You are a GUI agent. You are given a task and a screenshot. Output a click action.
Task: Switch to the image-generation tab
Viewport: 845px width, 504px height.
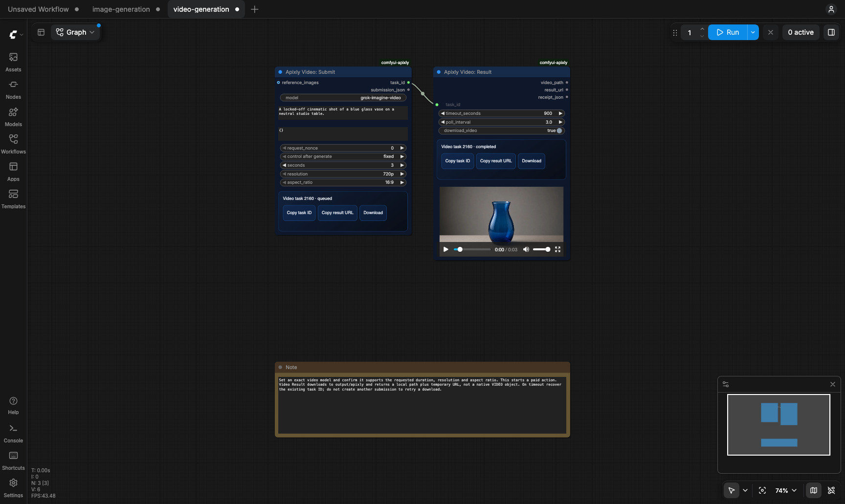(121, 9)
